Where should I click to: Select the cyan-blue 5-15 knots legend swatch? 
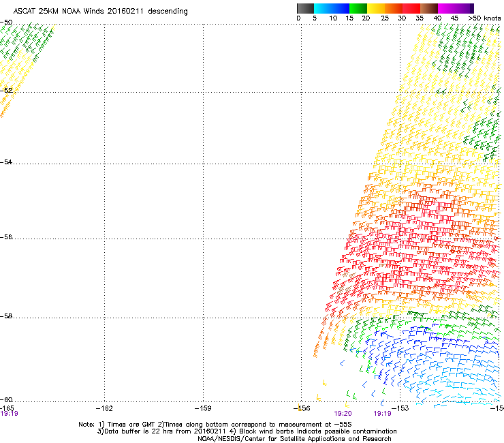coord(332,8)
